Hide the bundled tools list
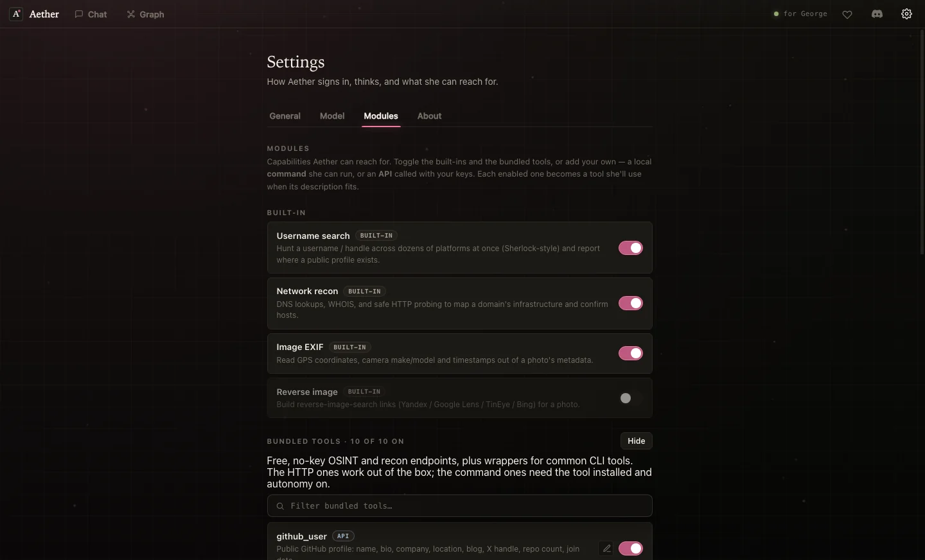This screenshot has height=560, width=925. click(x=637, y=441)
